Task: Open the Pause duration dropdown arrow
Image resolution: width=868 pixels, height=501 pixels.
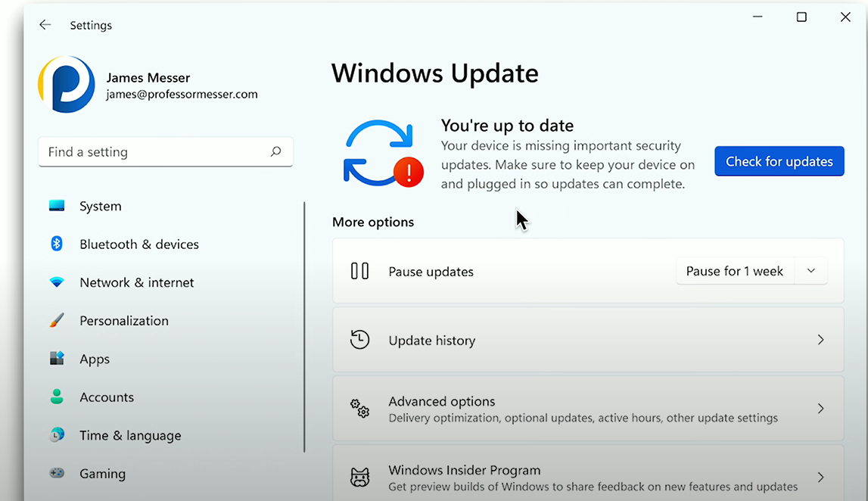Action: pos(811,271)
